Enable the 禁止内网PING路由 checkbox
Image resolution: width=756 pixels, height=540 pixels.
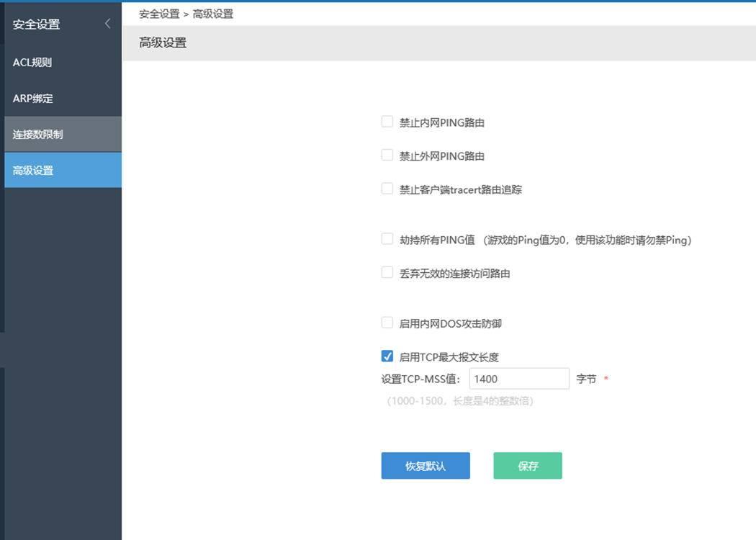(x=386, y=122)
